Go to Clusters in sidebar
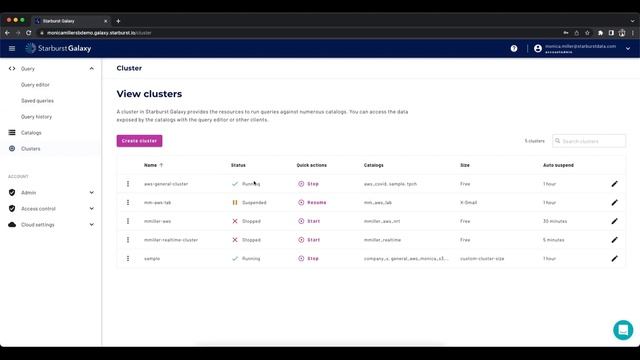The height and width of the screenshot is (360, 640). tap(31, 149)
